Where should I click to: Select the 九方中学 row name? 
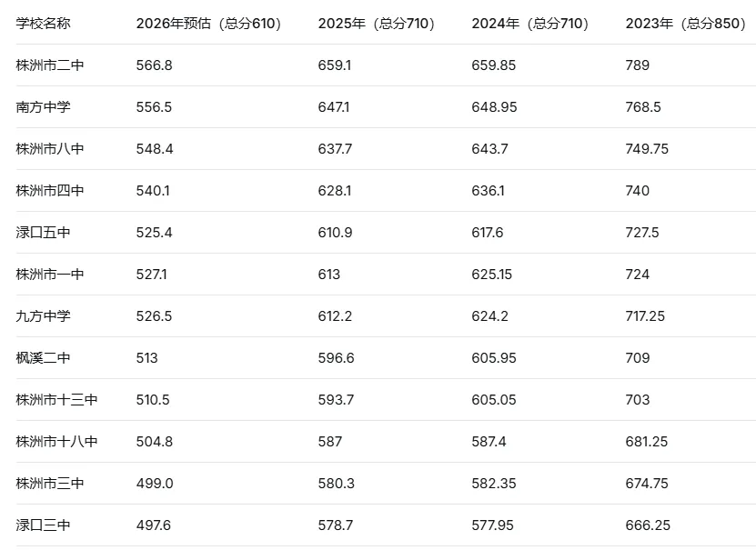(x=43, y=316)
